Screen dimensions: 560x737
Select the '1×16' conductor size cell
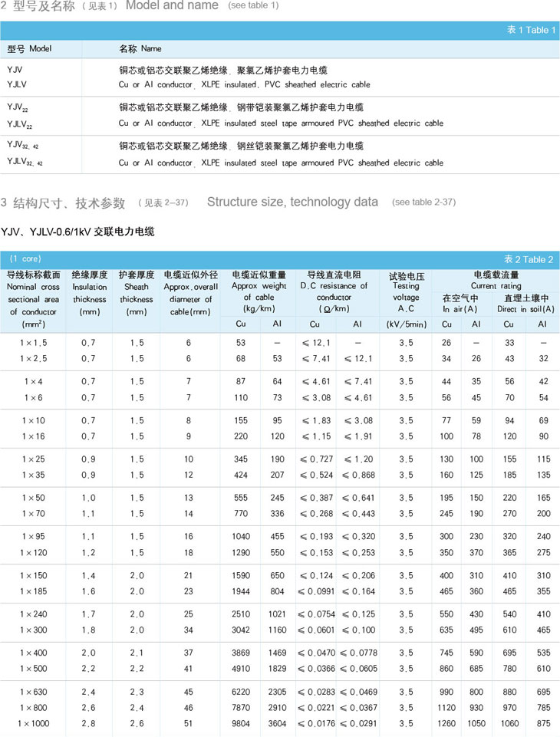point(34,436)
